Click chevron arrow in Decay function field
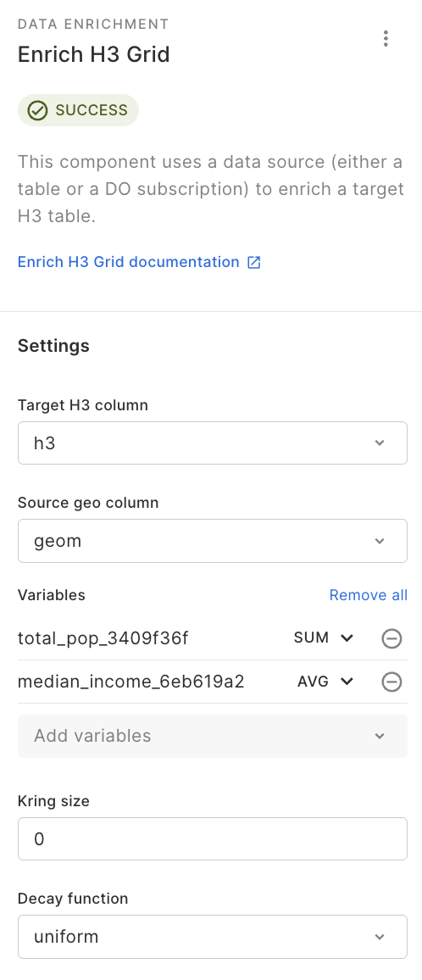Image resolution: width=422 pixels, height=980 pixels. 380,937
